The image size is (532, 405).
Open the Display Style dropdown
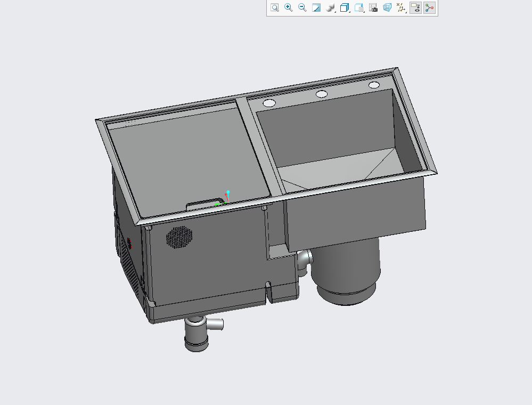click(331, 8)
